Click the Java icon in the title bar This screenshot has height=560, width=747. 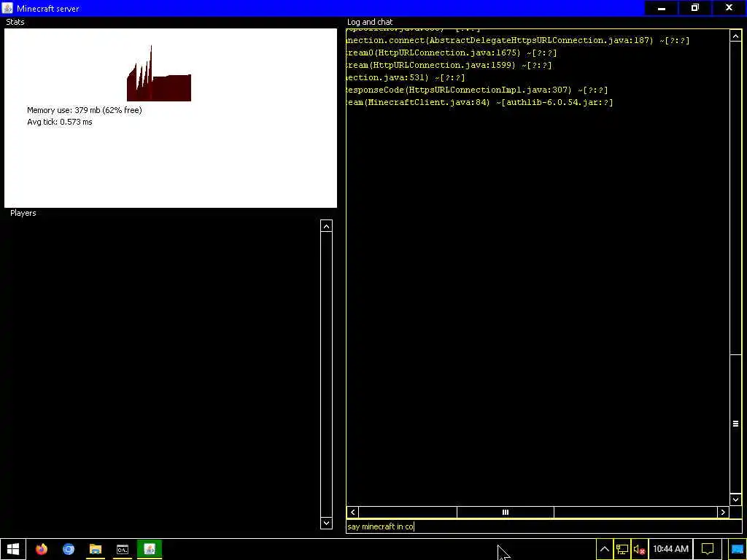pyautogui.click(x=7, y=8)
